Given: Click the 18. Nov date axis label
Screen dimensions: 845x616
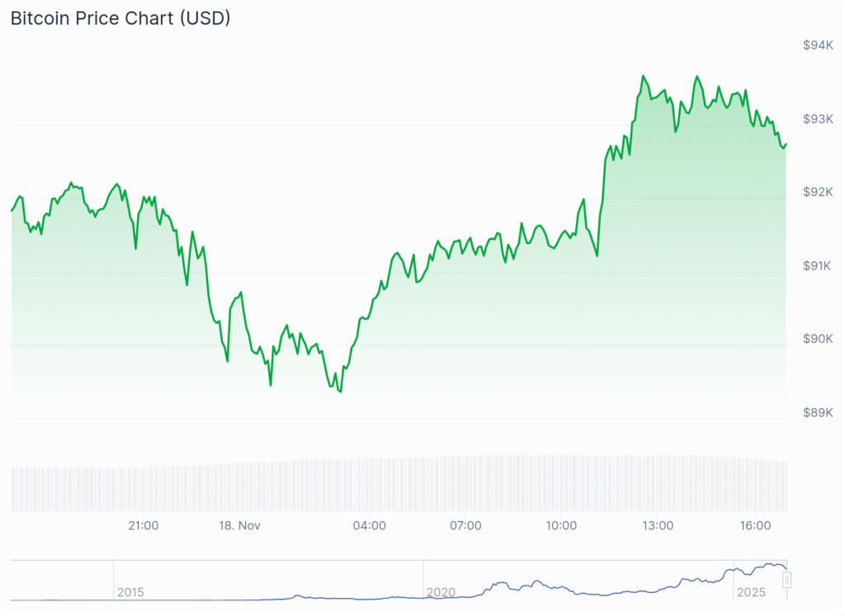Looking at the screenshot, I should [x=239, y=525].
